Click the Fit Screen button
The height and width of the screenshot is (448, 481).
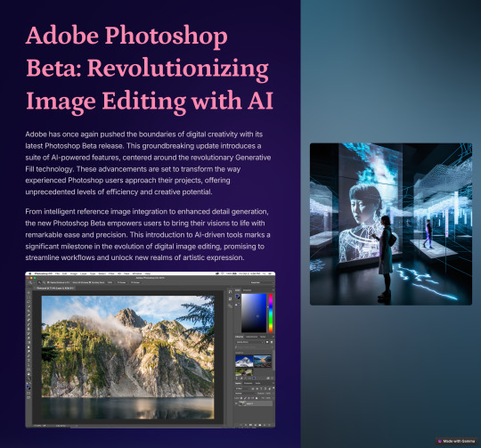click(121, 282)
